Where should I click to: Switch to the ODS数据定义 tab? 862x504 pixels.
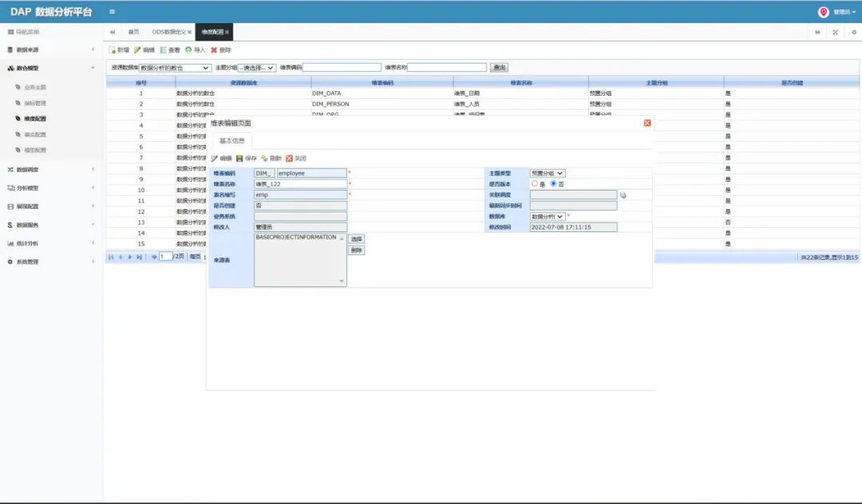[168, 32]
